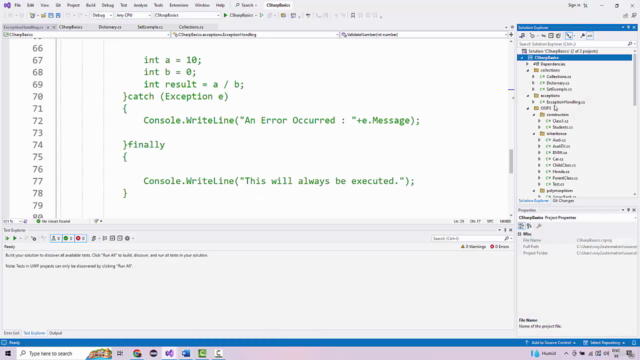
Task: Click Alphabetical sort icon in Properties panel
Action: point(529,226)
